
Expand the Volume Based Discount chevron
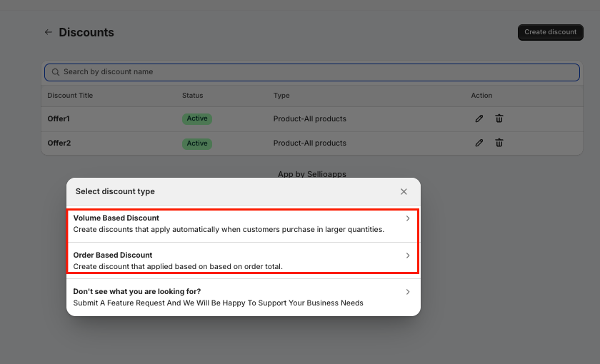click(408, 218)
